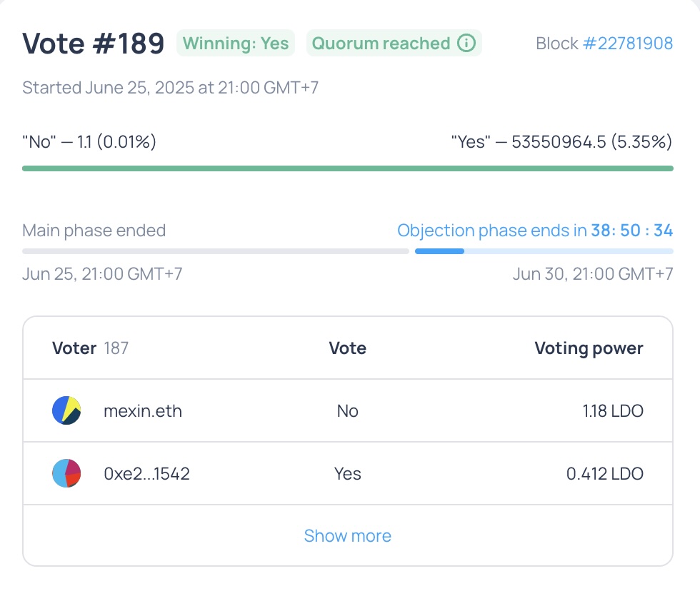Click mexin.eth avatar icon
Viewport: 700px width, 591px height.
click(66, 410)
